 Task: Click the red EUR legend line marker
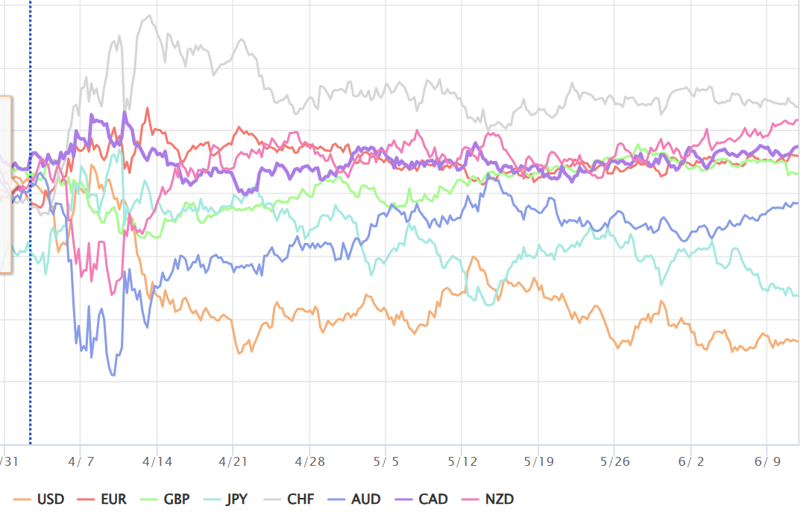coord(86,499)
